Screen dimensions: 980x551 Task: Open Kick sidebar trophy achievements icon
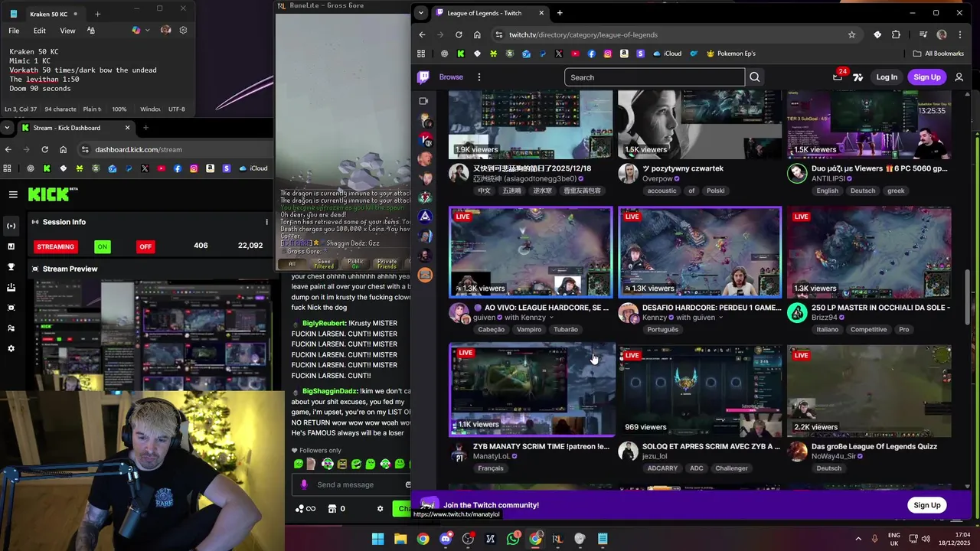(11, 267)
